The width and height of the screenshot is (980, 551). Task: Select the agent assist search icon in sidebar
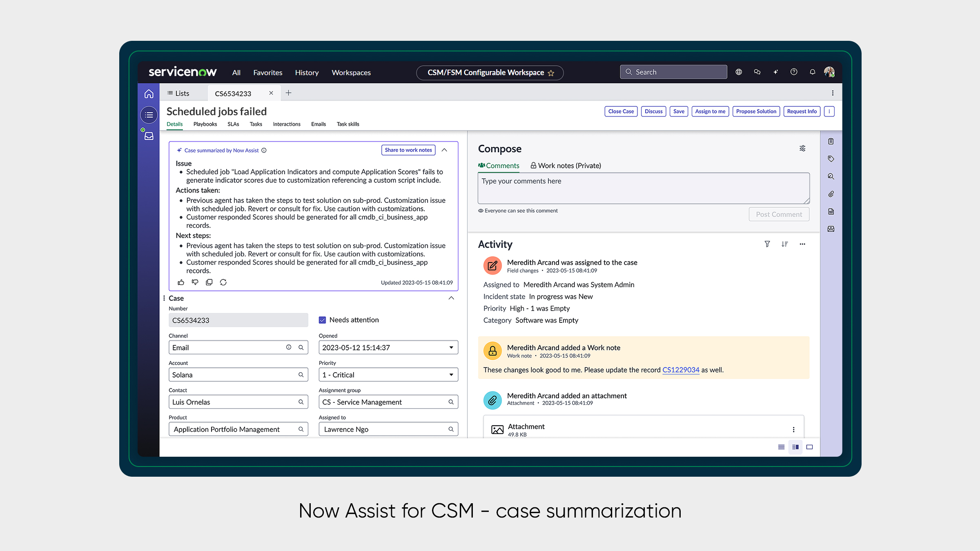click(831, 176)
